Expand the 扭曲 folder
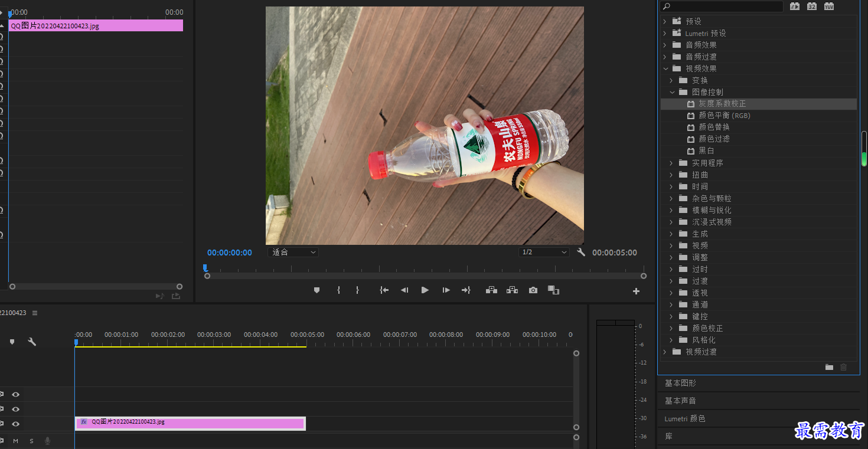Viewport: 868px width, 449px height. (671, 175)
